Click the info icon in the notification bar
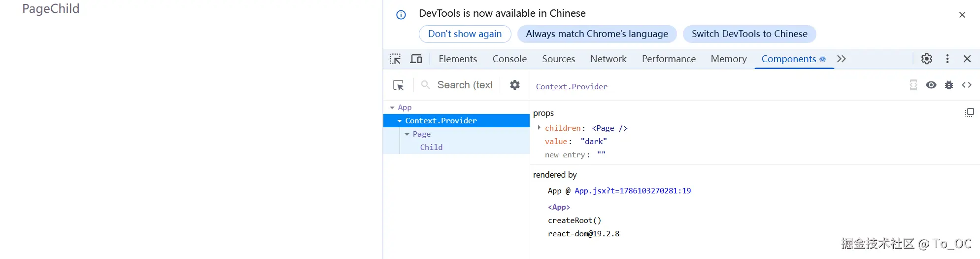Screen dimensions: 980x259 coord(401,15)
